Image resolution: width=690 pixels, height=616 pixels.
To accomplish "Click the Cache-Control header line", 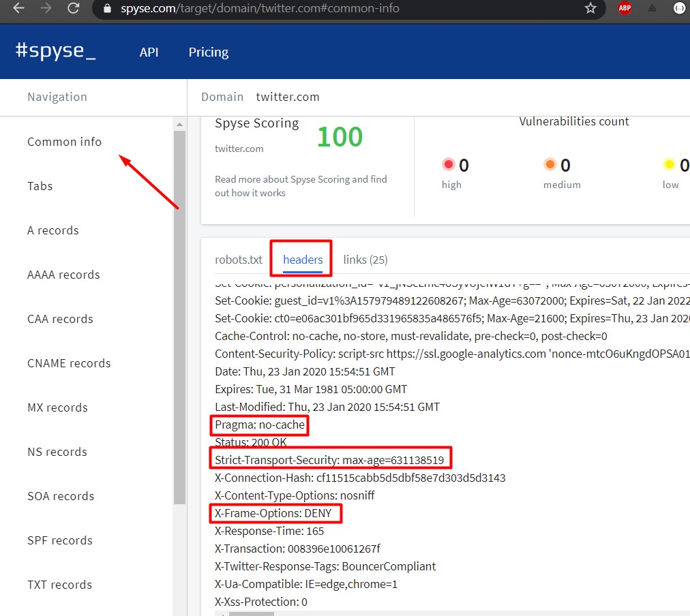I will (x=411, y=337).
